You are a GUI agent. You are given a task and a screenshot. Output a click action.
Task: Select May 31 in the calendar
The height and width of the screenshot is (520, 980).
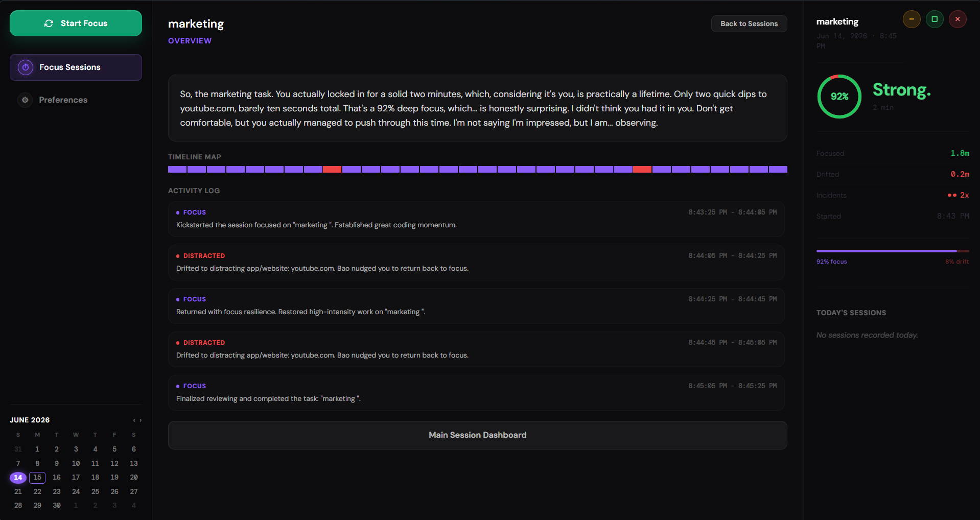(x=18, y=450)
